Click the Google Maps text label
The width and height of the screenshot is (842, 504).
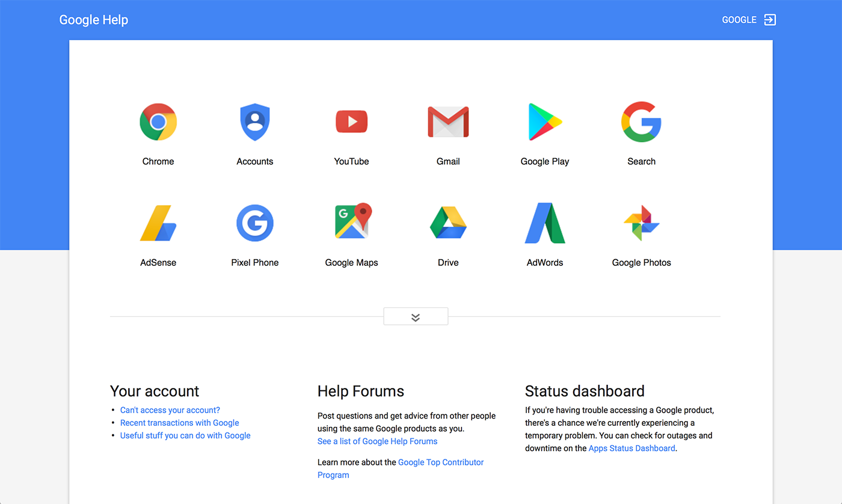[352, 262]
